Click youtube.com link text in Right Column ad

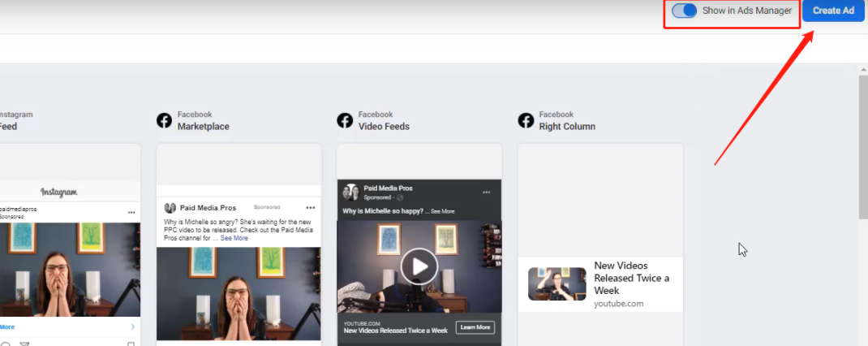(x=619, y=304)
